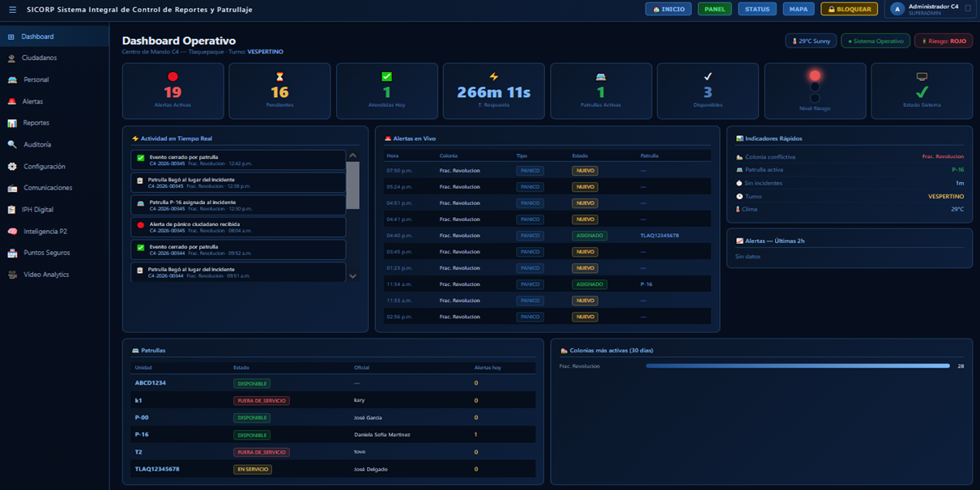Go to Dashboard in the sidebar

click(54, 36)
